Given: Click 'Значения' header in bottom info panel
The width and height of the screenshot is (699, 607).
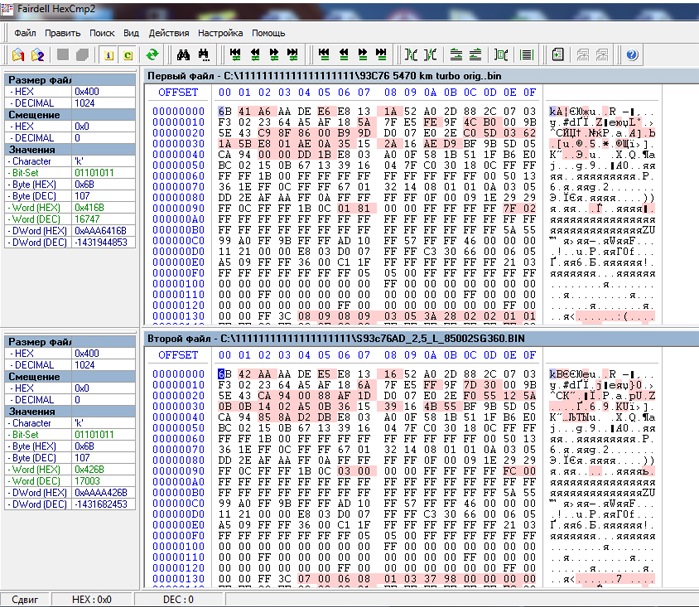Looking at the screenshot, I should point(70,411).
